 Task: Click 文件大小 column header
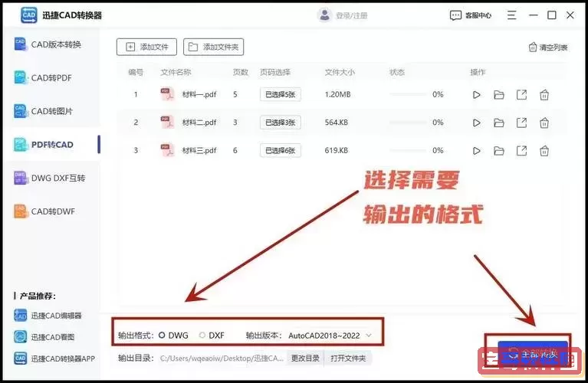coord(340,72)
